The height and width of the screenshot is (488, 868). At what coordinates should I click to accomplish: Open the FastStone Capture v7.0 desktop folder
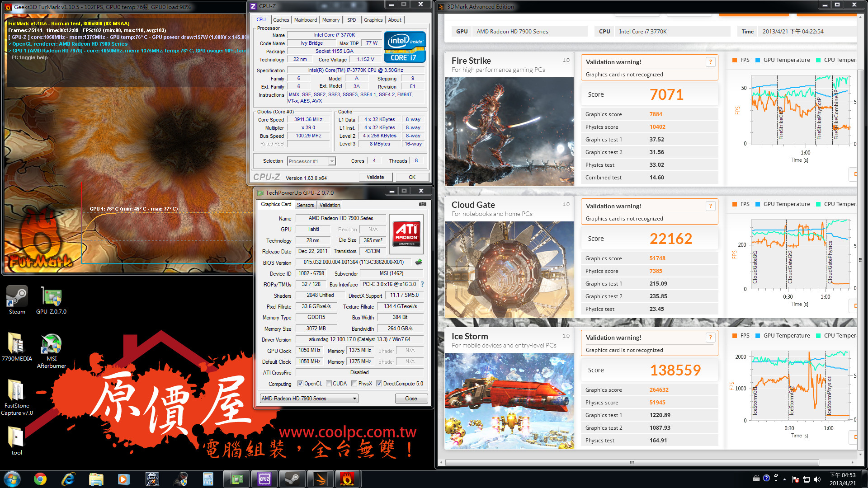coord(17,398)
